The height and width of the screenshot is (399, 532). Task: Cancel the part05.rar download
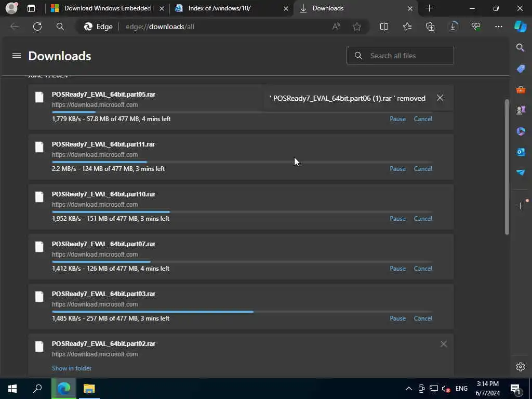[x=423, y=119]
